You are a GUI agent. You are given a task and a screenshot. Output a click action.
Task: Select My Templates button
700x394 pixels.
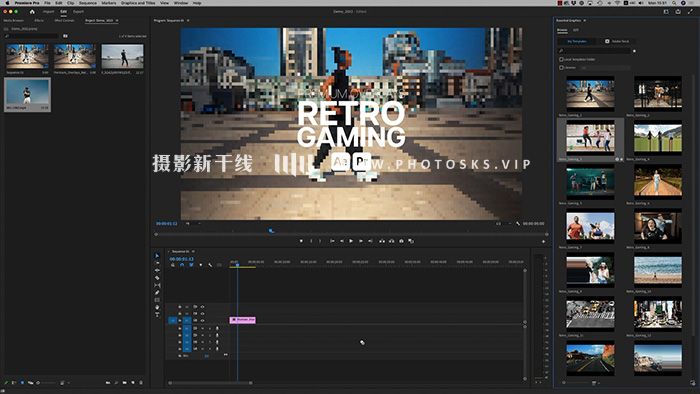(577, 41)
